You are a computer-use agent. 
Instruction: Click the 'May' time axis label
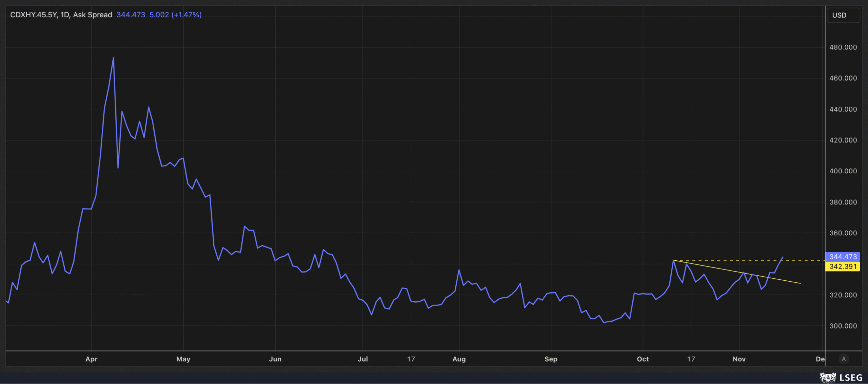[183, 359]
